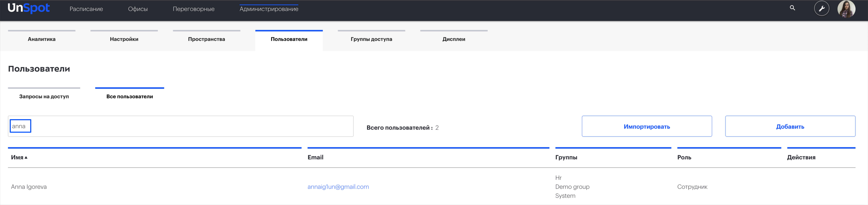This screenshot has height=205, width=868.
Task: Select the Anna Igoreva name cell
Action: pyautogui.click(x=29, y=187)
